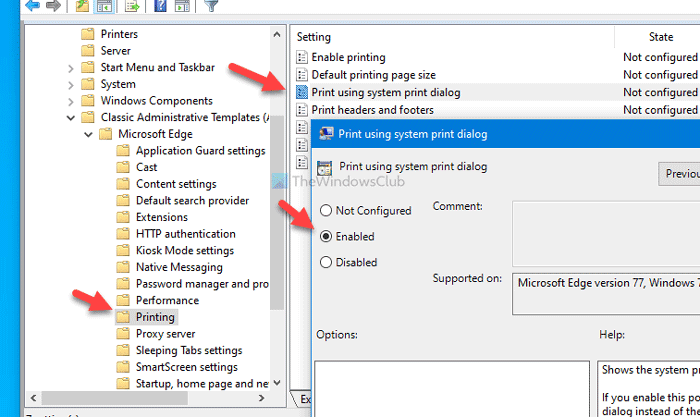Click the Enable printing policy icon
Image resolution: width=700 pixels, height=417 pixels.
(x=302, y=57)
